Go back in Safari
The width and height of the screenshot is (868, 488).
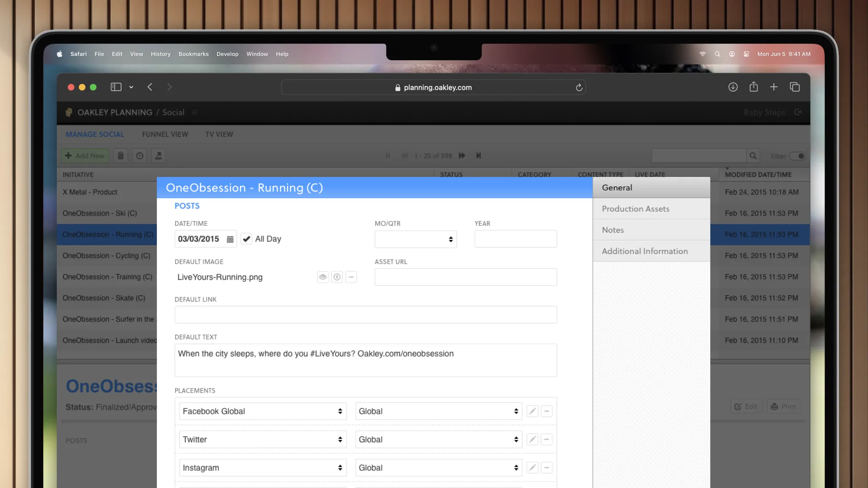[x=150, y=87]
